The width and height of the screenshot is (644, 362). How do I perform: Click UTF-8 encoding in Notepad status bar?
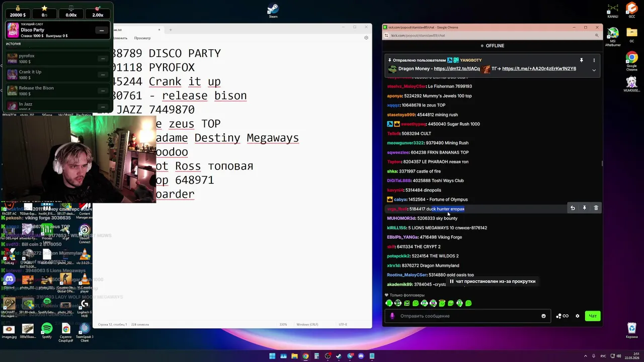pos(343,324)
